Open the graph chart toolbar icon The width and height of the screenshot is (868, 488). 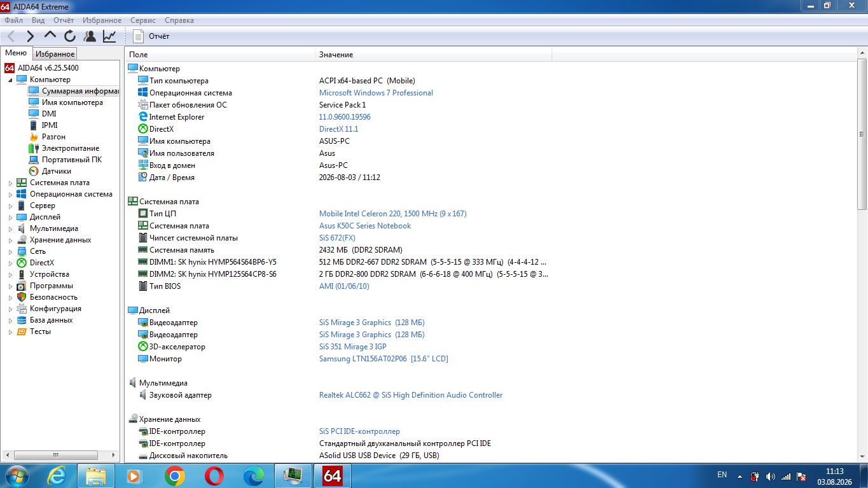point(109,36)
